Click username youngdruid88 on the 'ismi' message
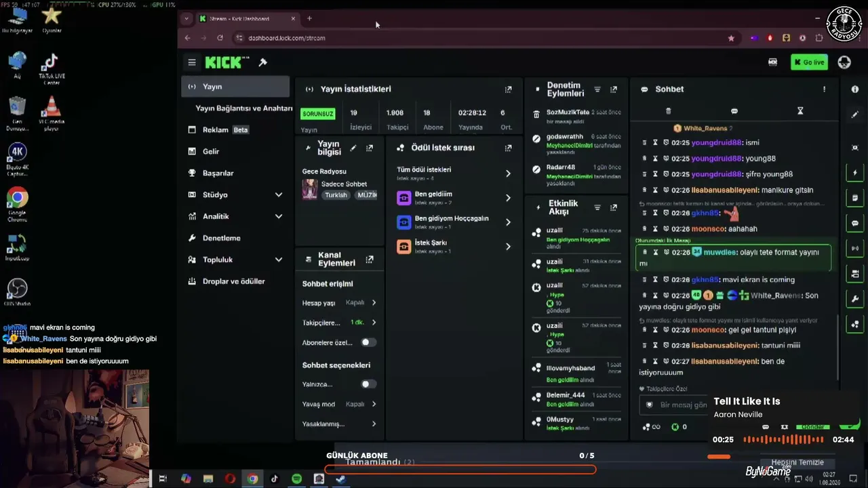The height and width of the screenshot is (488, 868). (717, 142)
